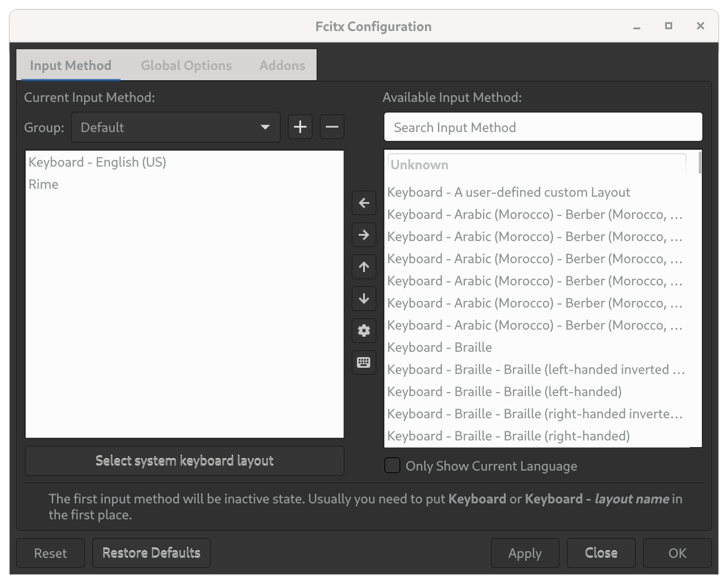Open the Group Default dropdown

tap(175, 127)
